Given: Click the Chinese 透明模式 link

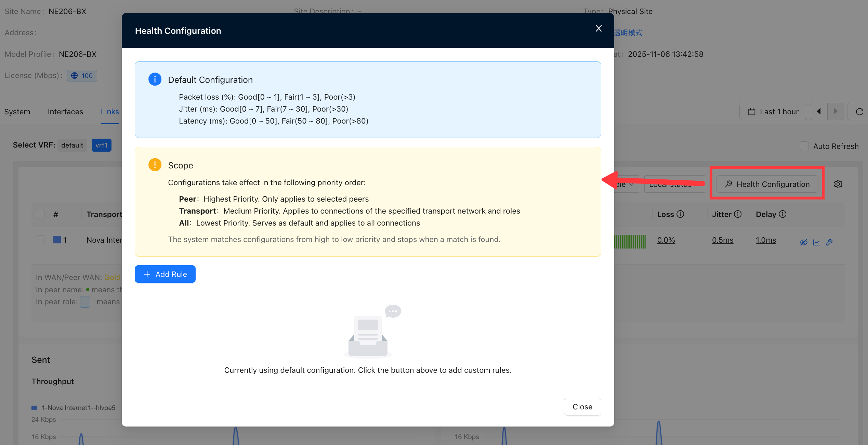Looking at the screenshot, I should (x=628, y=33).
